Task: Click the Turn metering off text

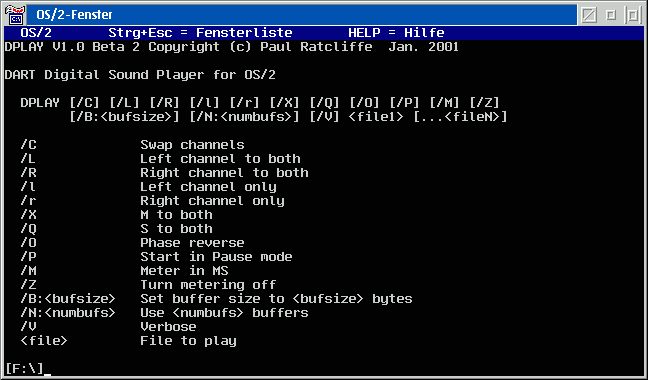Action: pyautogui.click(x=208, y=285)
